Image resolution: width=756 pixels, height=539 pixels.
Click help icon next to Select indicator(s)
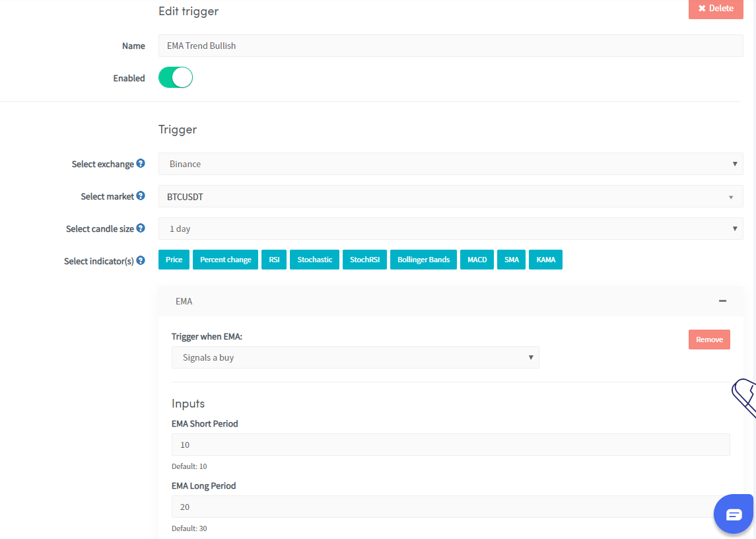140,260
